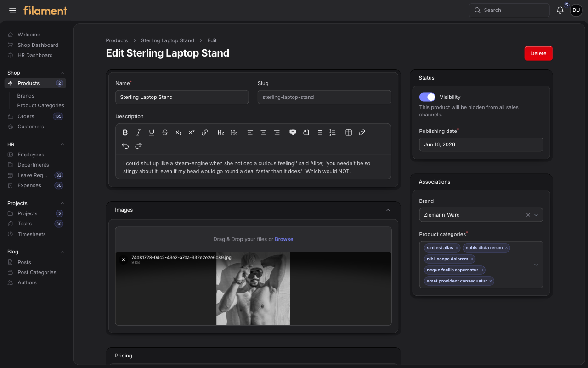The width and height of the screenshot is (588, 368).
Task: Click the Search box in the top bar
Action: pyautogui.click(x=509, y=10)
